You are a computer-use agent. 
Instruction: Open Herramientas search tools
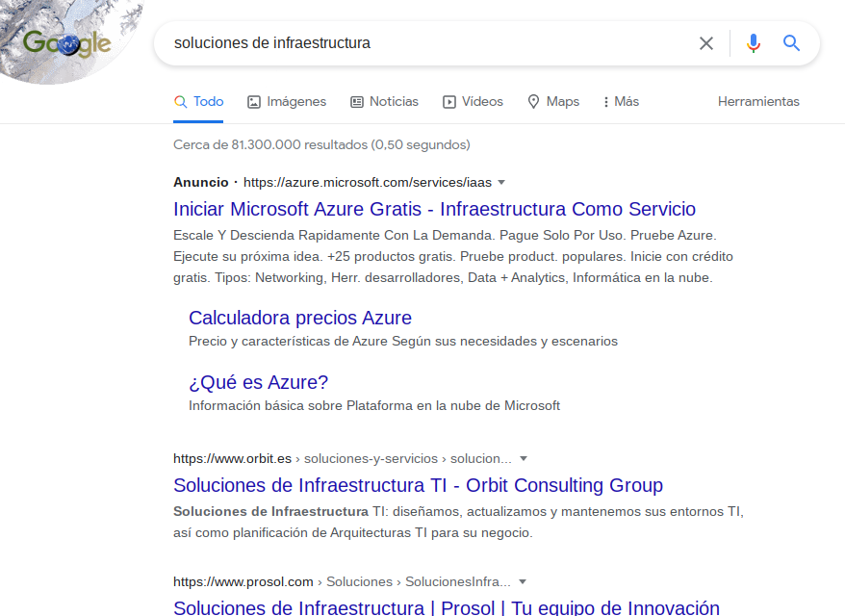[x=758, y=101]
